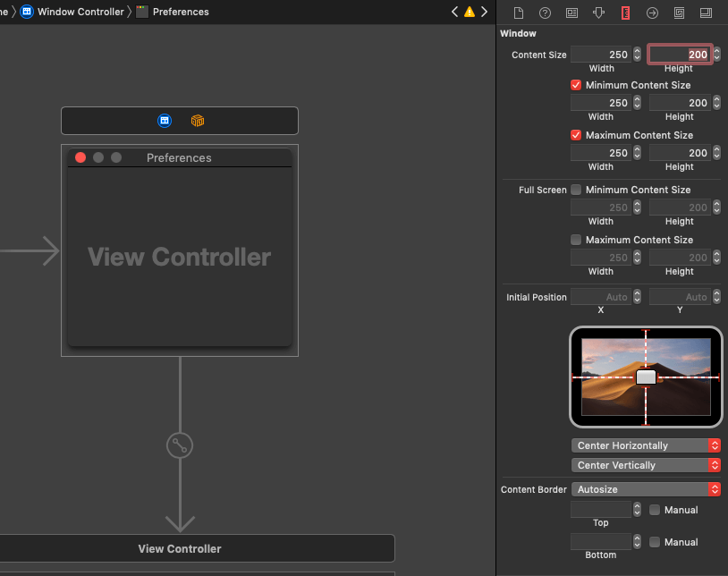Click the Content Size Width field

click(x=600, y=55)
